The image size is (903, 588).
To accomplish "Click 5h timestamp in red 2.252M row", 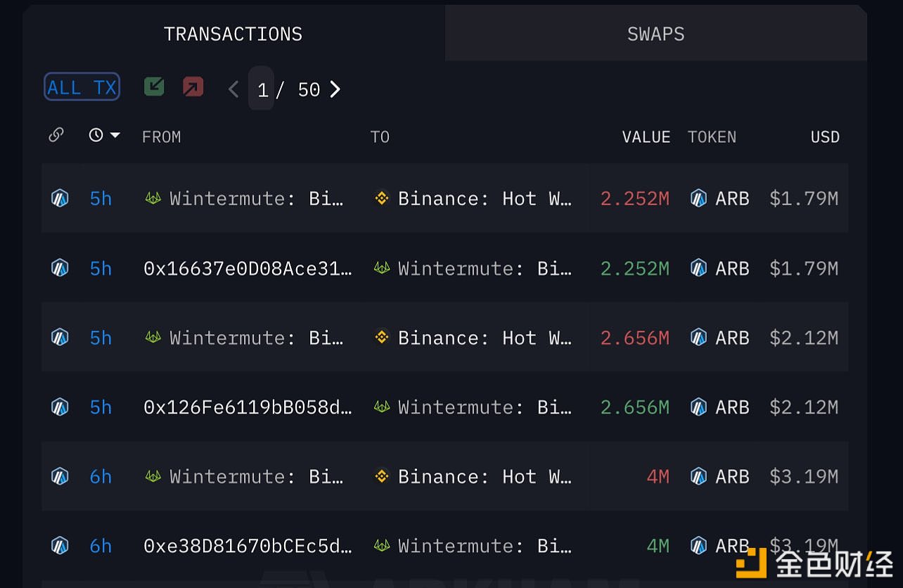I will (101, 198).
